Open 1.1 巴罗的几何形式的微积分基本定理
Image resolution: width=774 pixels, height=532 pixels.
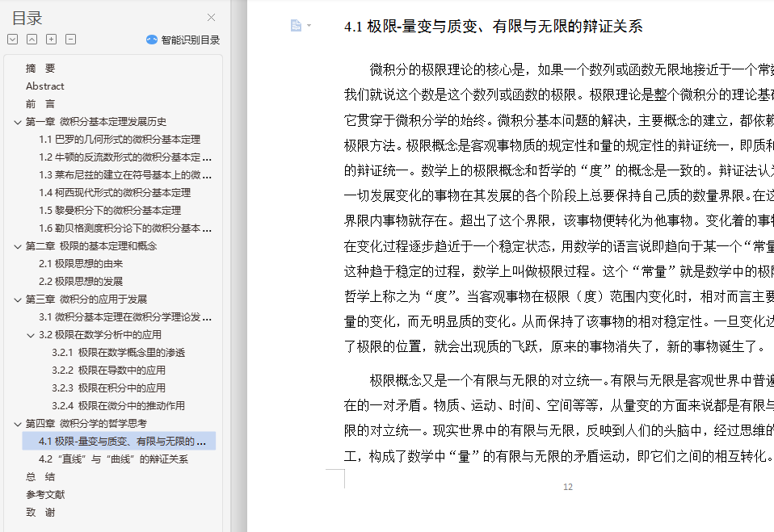[x=120, y=140]
